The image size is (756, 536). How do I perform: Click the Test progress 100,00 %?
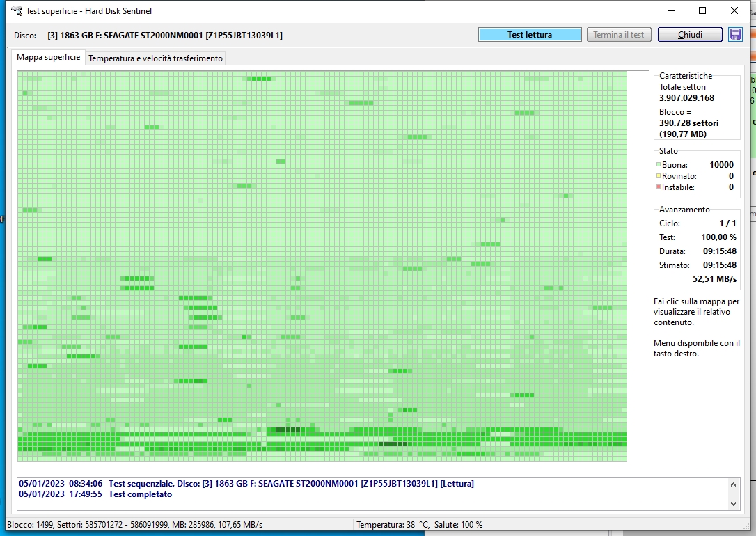(718, 237)
